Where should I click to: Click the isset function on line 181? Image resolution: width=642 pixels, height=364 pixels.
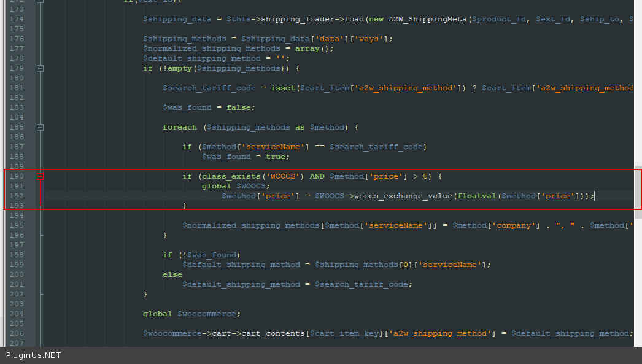(282, 88)
